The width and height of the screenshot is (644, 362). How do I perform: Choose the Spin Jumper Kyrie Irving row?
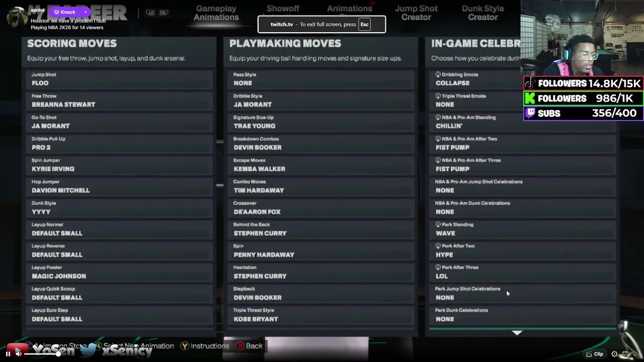coord(119,165)
